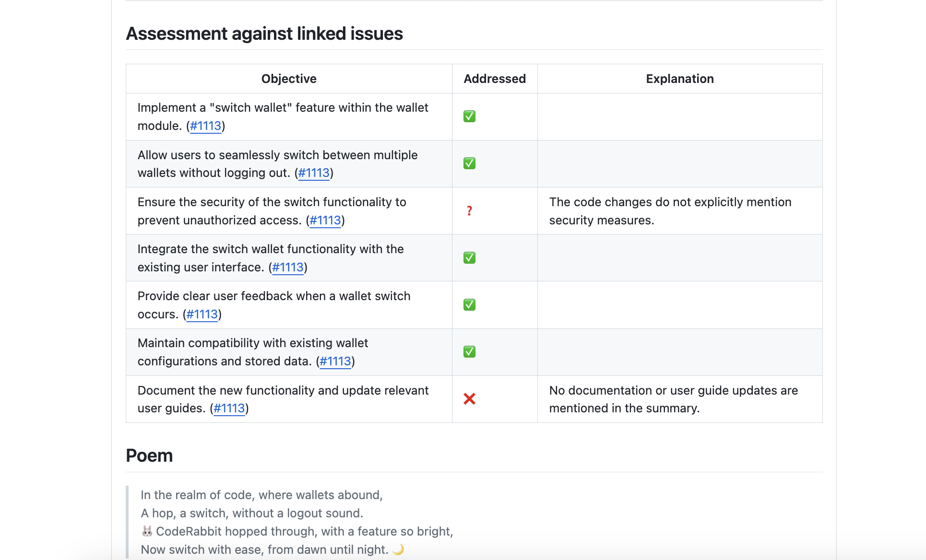926x560 pixels.
Task: Click green checkmark for switch wallet feature row
Action: coord(469,117)
